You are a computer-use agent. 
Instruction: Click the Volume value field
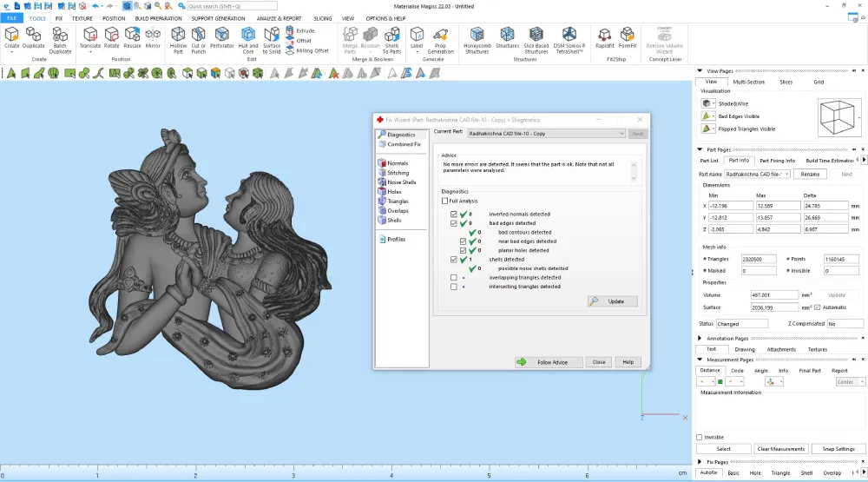pyautogui.click(x=774, y=295)
